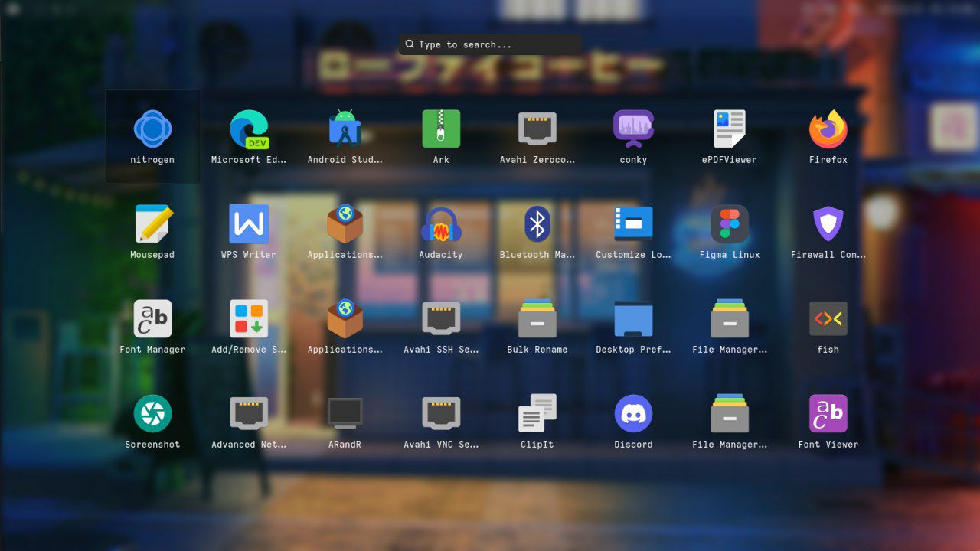Screen dimensions: 980x551
Task: Open Bluetooth Manager
Action: [537, 231]
